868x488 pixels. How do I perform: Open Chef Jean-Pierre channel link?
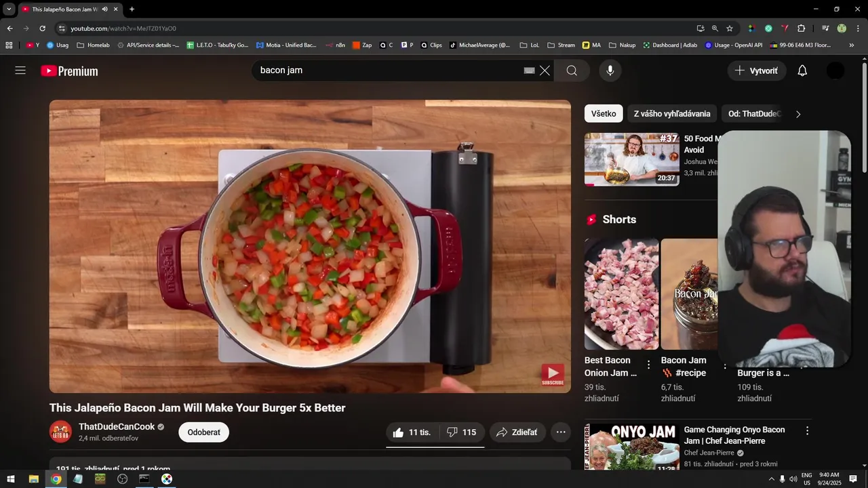(x=709, y=453)
